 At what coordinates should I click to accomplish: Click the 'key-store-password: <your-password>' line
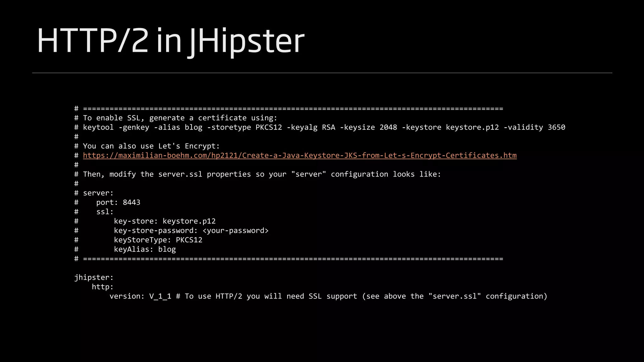[x=171, y=231]
